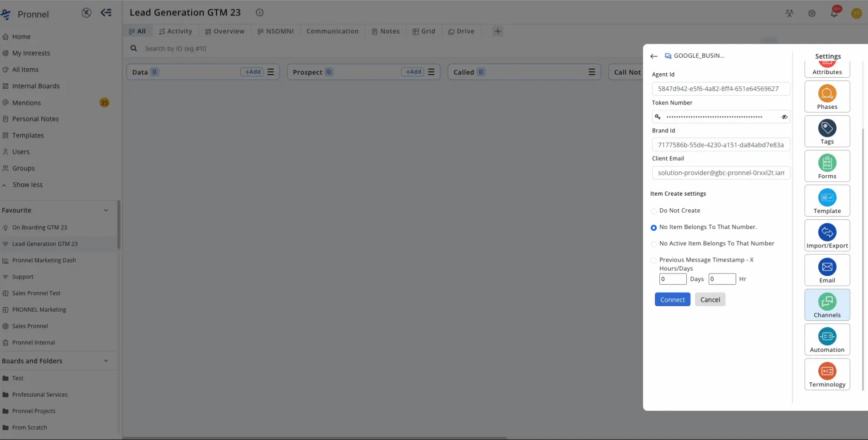Image resolution: width=868 pixels, height=440 pixels.
Task: Open the From Scratch folder
Action: [x=29, y=428]
